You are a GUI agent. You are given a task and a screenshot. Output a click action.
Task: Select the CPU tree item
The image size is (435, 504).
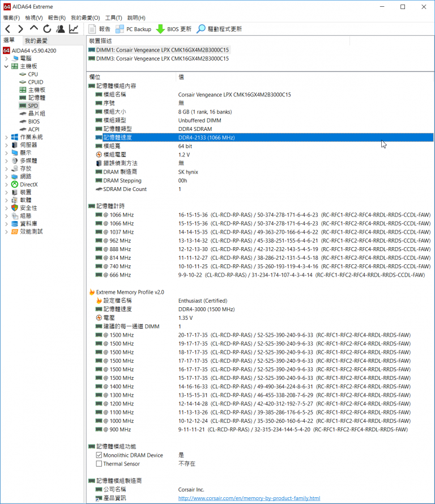click(x=33, y=74)
